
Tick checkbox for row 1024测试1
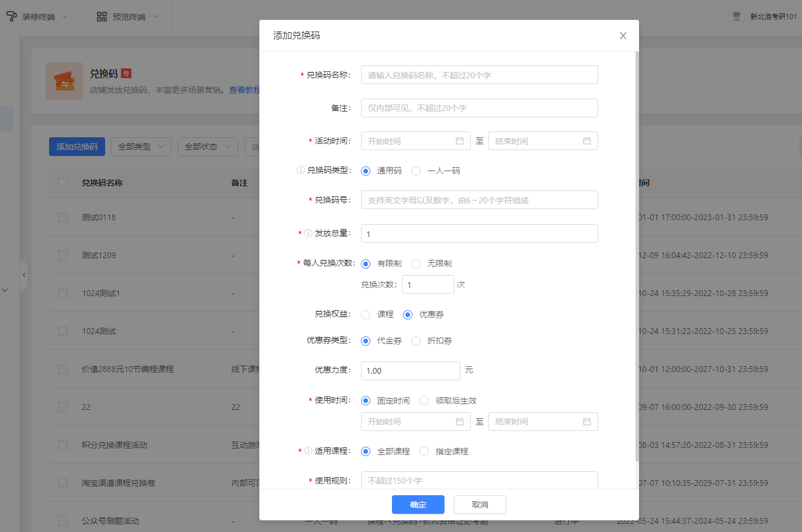[63, 293]
